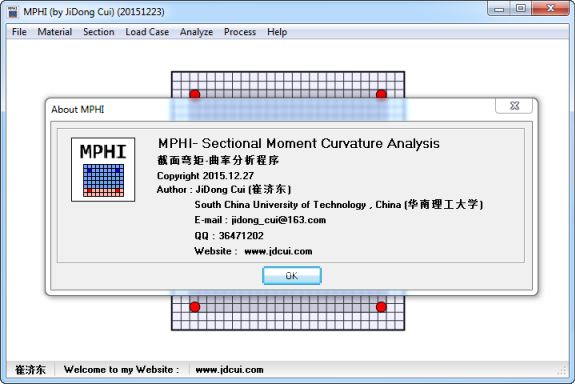The width and height of the screenshot is (575, 384).
Task: Open the Material menu
Action: (x=55, y=32)
